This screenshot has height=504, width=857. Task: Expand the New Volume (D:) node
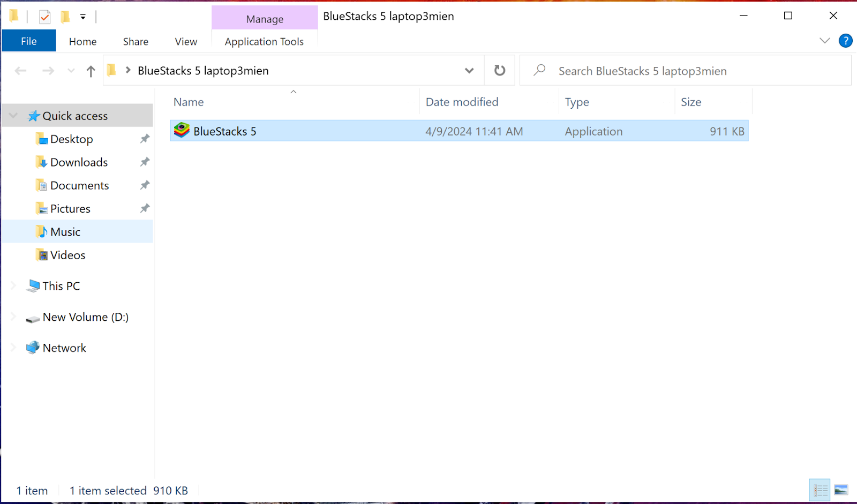pyautogui.click(x=13, y=317)
